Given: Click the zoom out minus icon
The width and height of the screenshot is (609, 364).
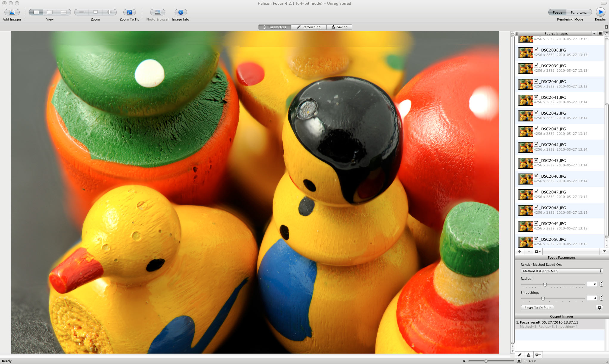Looking at the screenshot, I should [x=82, y=12].
